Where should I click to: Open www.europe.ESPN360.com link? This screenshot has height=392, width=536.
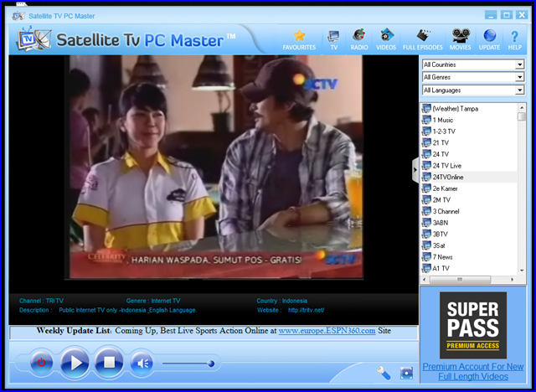(x=327, y=331)
